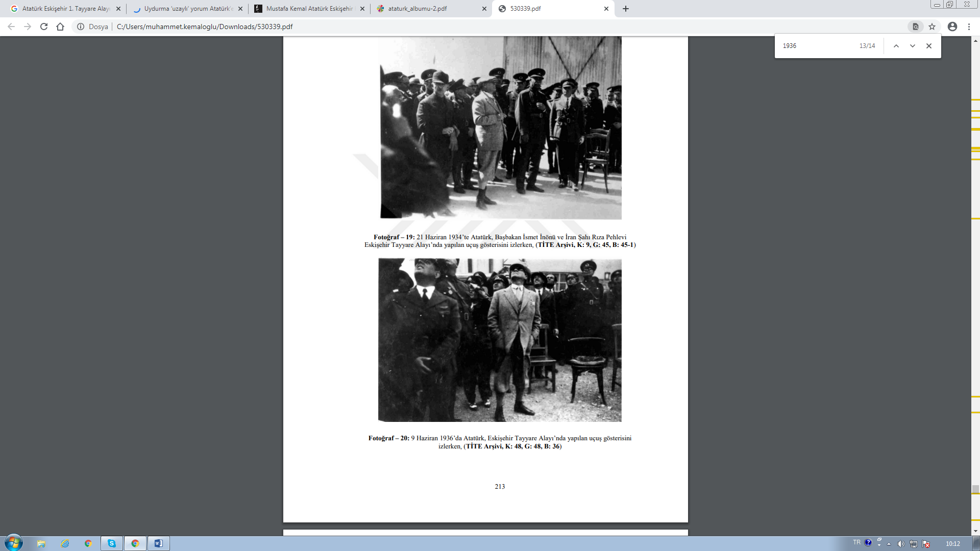The height and width of the screenshot is (551, 980).
Task: Close the Mustafa Kemal Atatürk Eskişehir tab
Action: tap(362, 9)
